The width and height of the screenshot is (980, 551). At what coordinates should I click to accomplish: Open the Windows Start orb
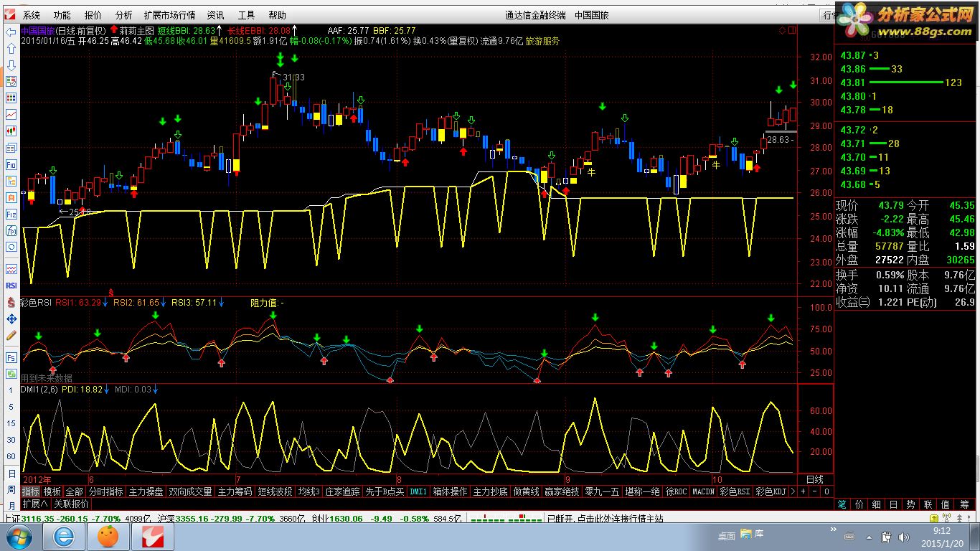pyautogui.click(x=18, y=537)
